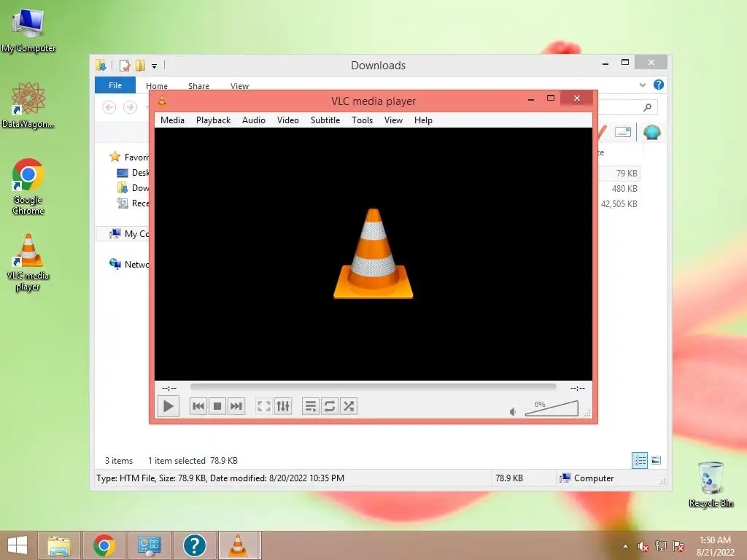Viewport: 747px width, 560px height.
Task: Switch Explorer to large icons view
Action: click(x=656, y=460)
